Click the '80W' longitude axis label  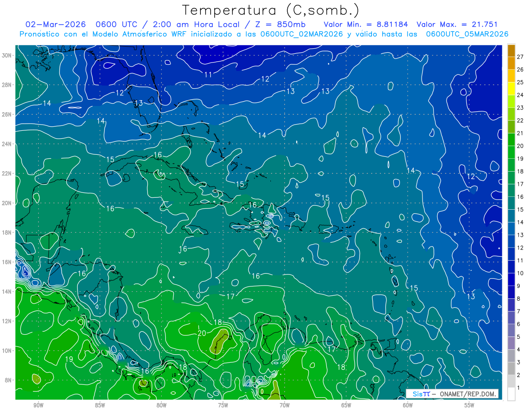[161, 405]
